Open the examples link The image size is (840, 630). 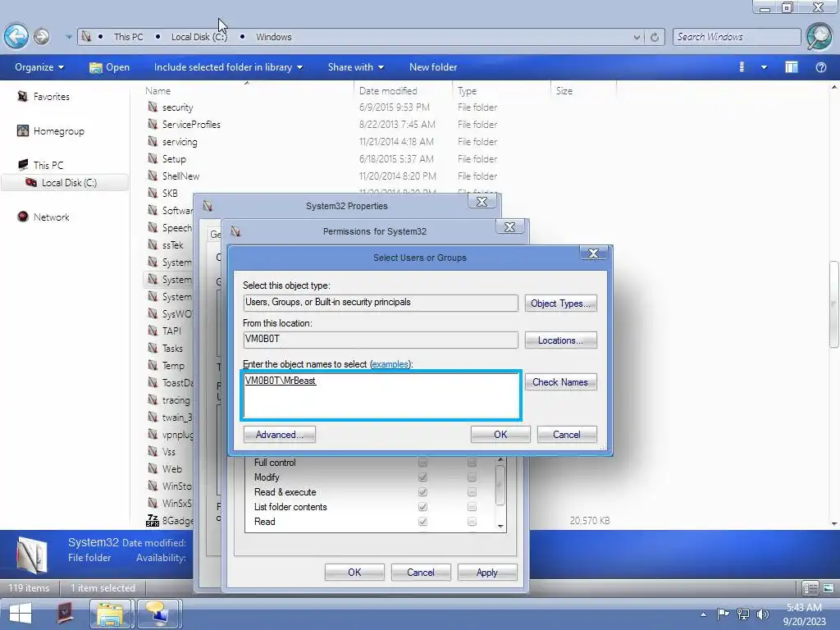point(390,364)
